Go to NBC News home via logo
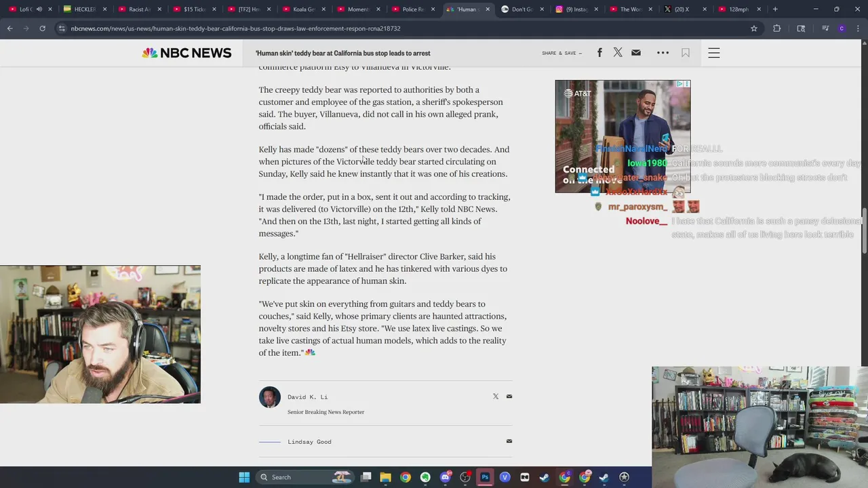This screenshot has width=868, height=488. pyautogui.click(x=186, y=53)
